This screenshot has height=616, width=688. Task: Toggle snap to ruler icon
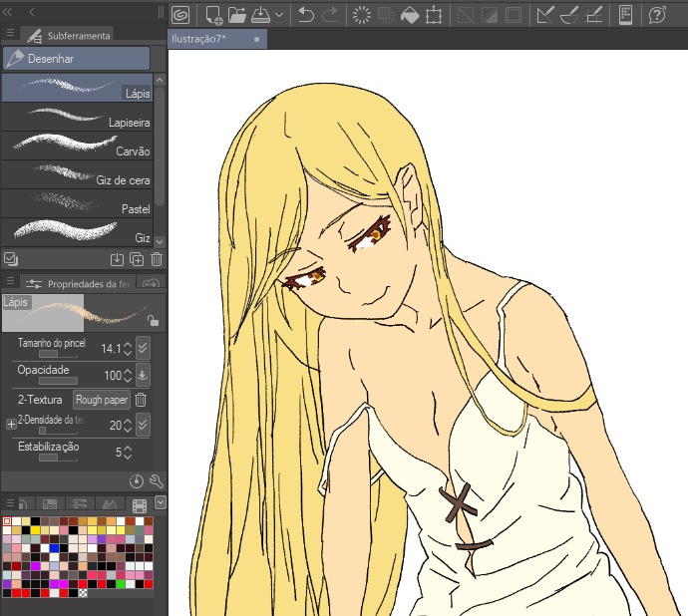(545, 15)
